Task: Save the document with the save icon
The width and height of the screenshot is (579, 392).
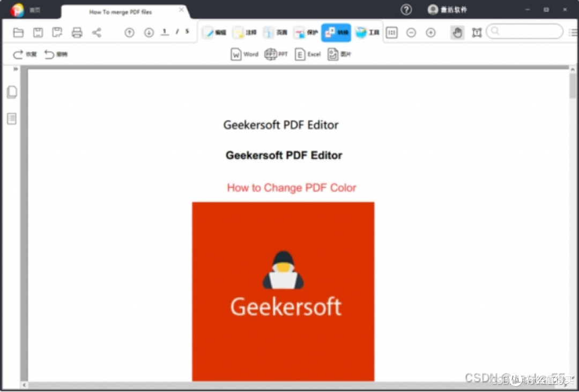Action: (x=38, y=32)
